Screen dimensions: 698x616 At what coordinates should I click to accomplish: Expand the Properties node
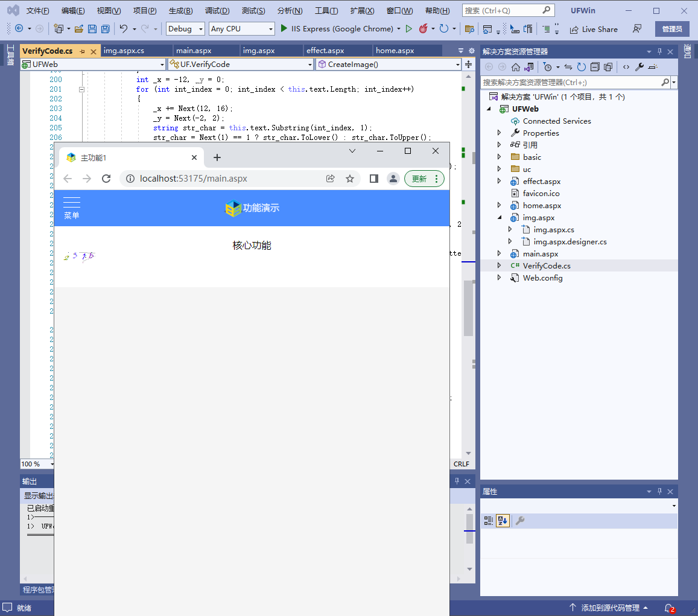(x=499, y=133)
